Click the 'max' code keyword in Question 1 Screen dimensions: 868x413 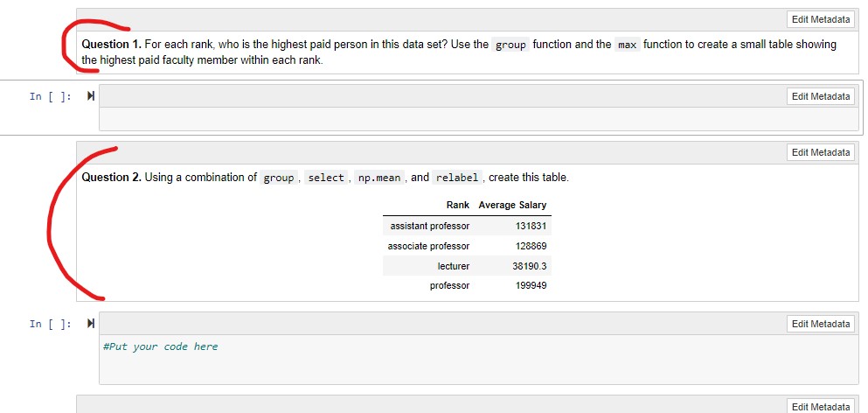628,45
